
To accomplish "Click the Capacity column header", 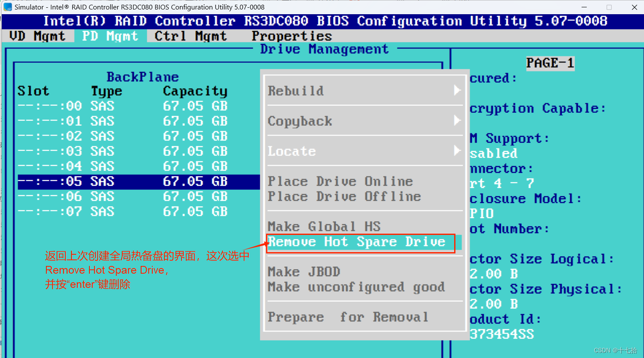I will [195, 91].
